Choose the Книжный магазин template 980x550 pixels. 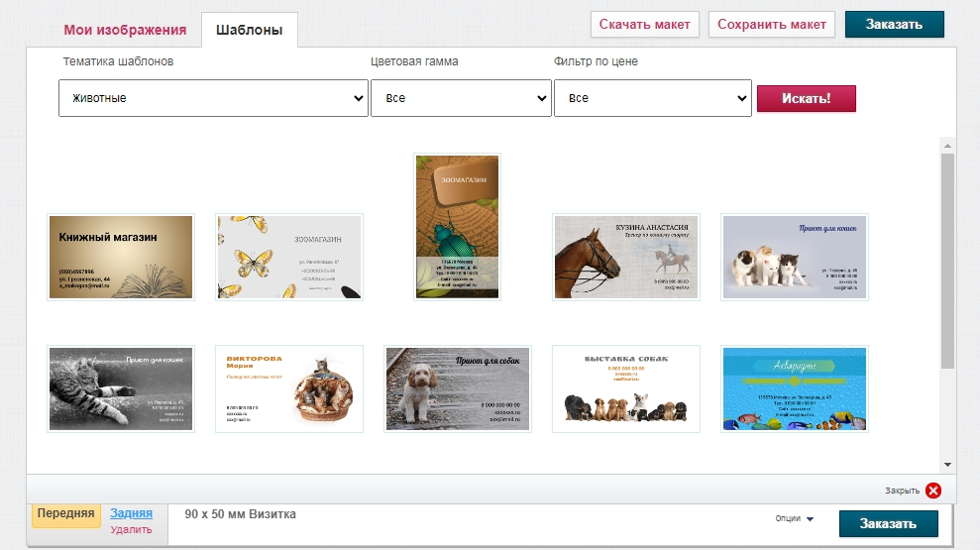point(121,257)
